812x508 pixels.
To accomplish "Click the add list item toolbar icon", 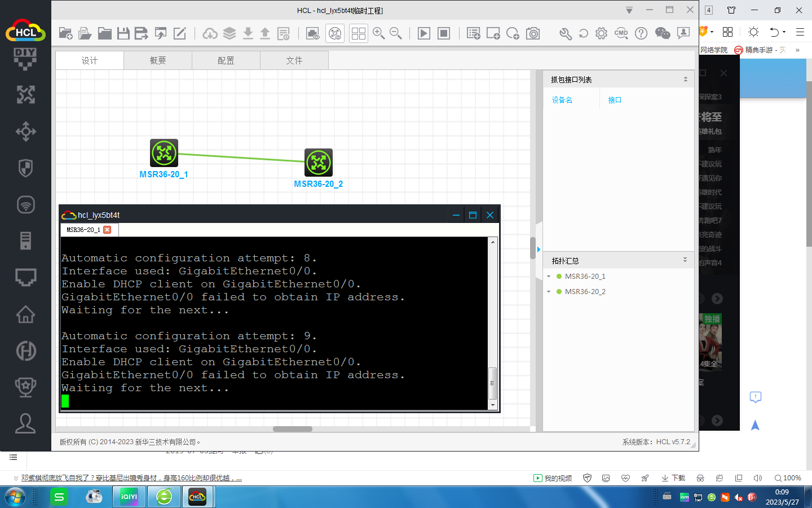I will pos(474,33).
